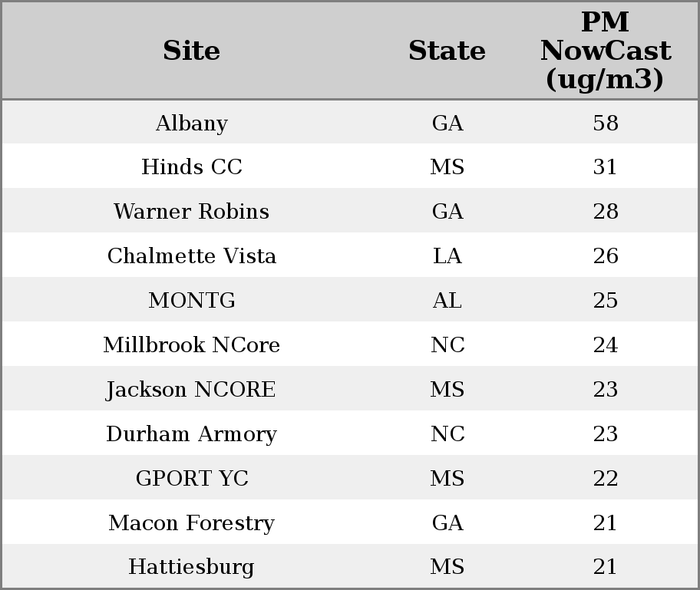Click the Chalmette Vista site cell
Viewport: 700px width, 590px height.
(192, 256)
